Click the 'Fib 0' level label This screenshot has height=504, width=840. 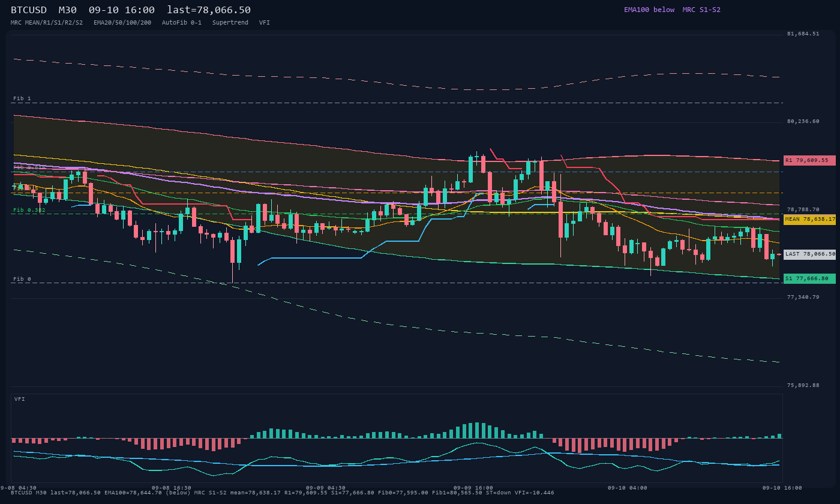point(22,279)
